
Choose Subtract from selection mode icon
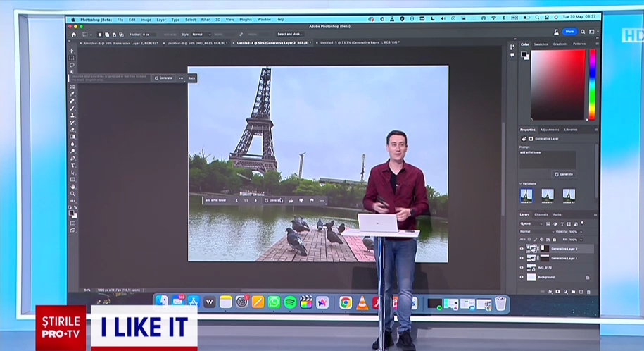point(114,35)
